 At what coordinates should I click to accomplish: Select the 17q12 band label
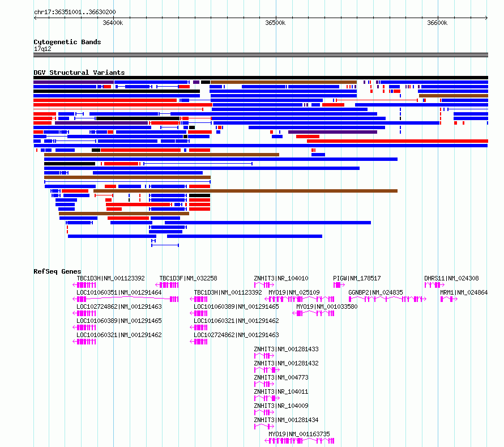click(x=42, y=49)
